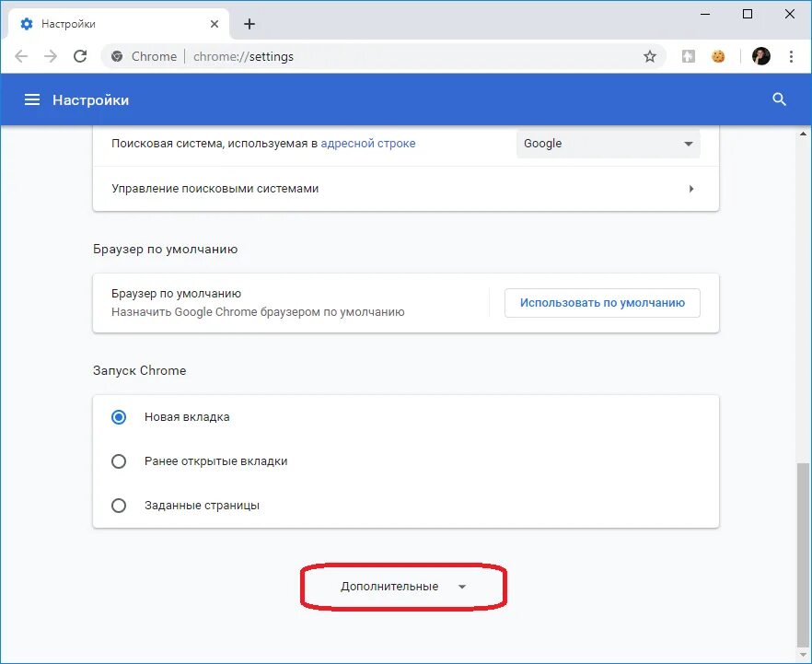Expand Дополнительные advanced settings

[x=403, y=587]
